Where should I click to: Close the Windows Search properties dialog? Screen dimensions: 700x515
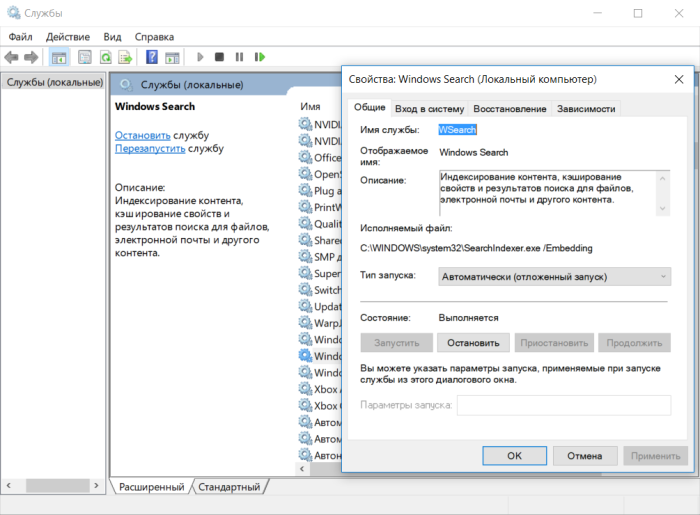tap(679, 79)
